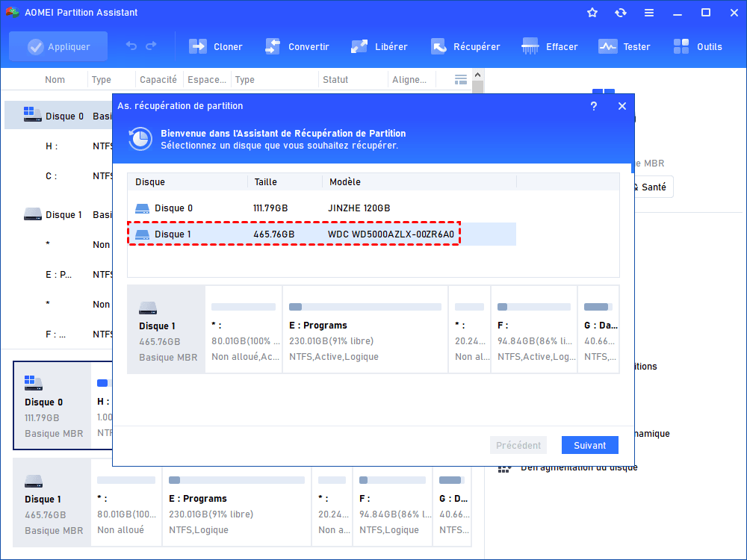
Task: Select the E : Programs partition in the dialog
Action: coord(365,329)
